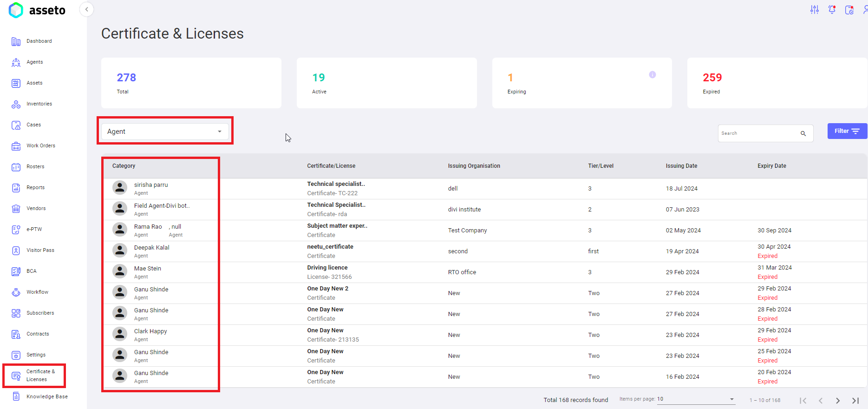This screenshot has width=868, height=409.
Task: Open the Dashboard sidebar icon
Action: 16,41
